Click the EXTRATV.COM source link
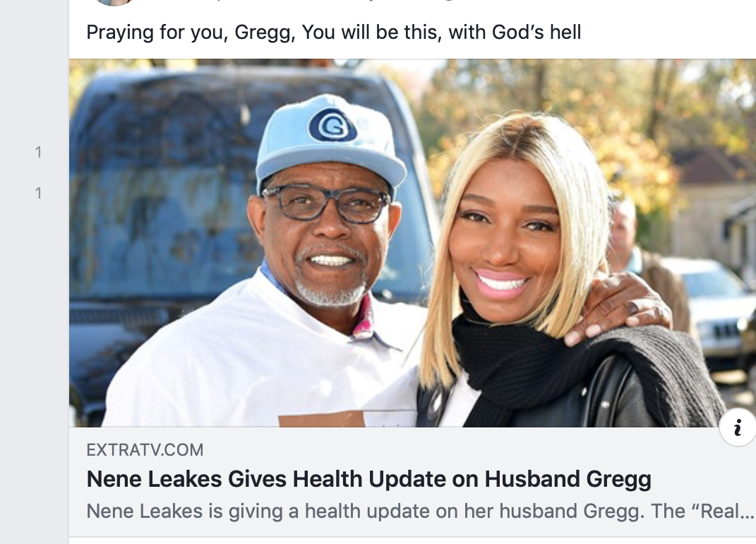Image resolution: width=756 pixels, height=544 pixels. coord(145,450)
